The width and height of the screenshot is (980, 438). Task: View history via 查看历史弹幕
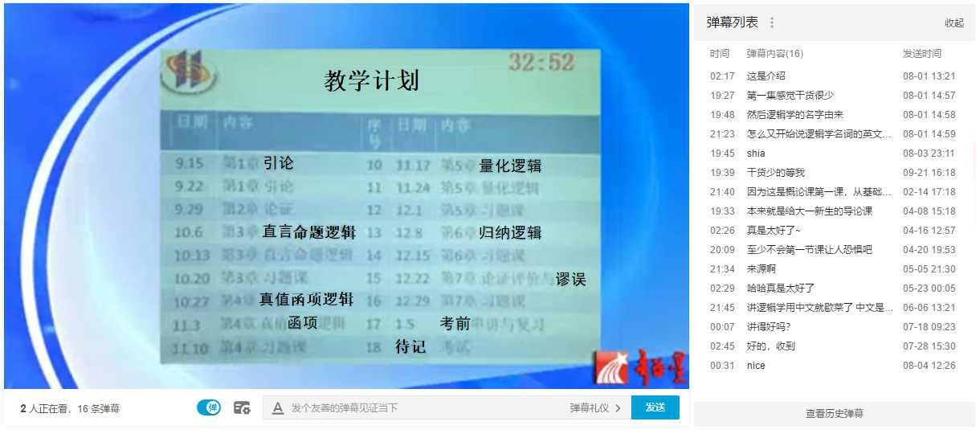point(834,414)
